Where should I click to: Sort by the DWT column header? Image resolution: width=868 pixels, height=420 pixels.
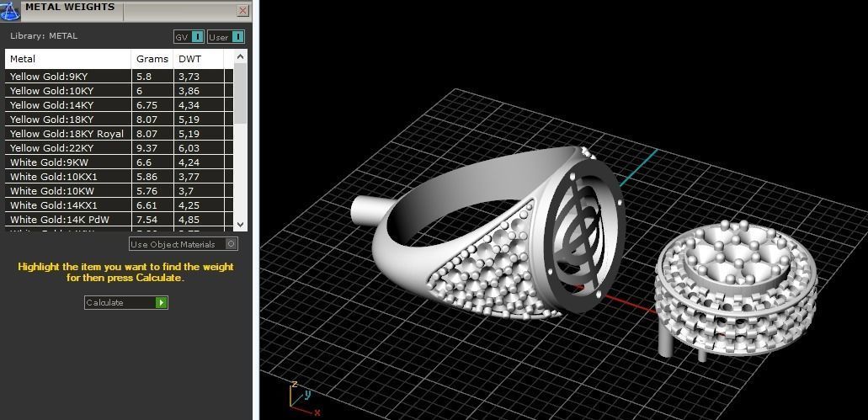(198, 59)
